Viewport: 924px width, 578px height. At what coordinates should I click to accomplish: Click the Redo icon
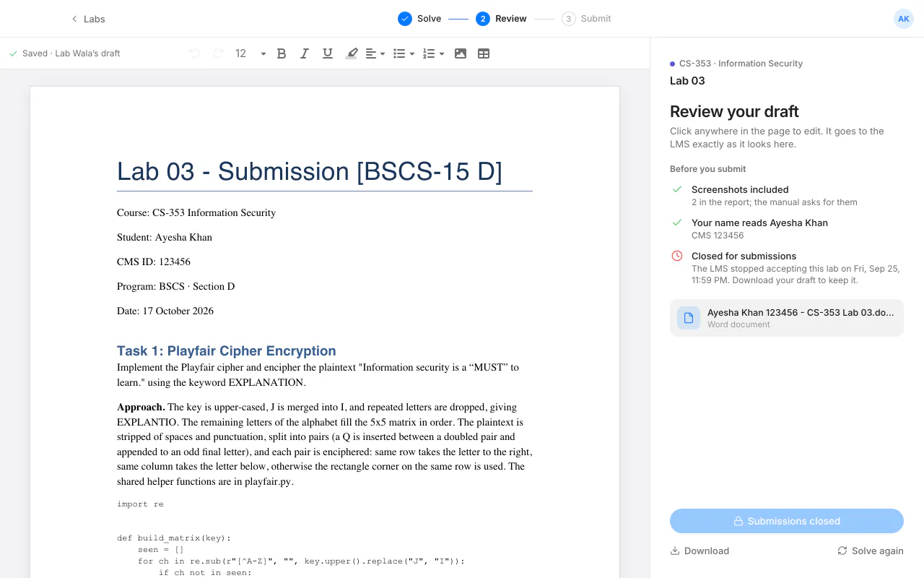coord(218,53)
